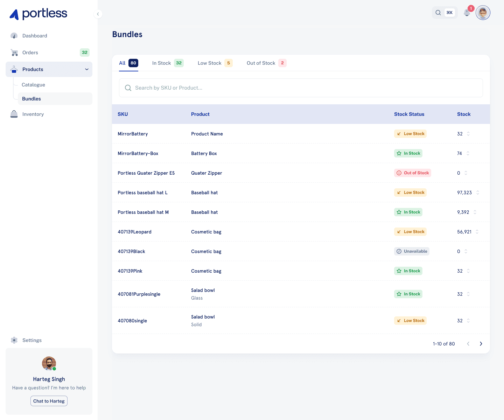Click the Quater Zipper product name

(x=206, y=173)
